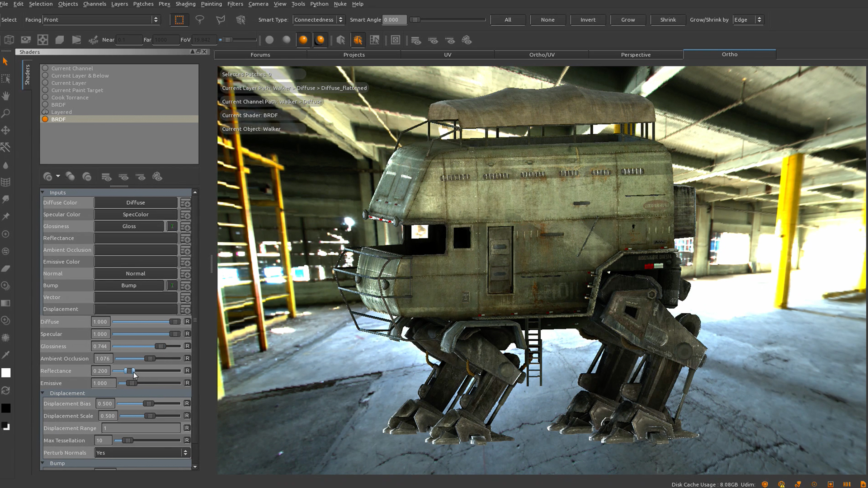This screenshot has width=868, height=488.
Task: Click the rectangular marquee selection mode icon
Action: [x=179, y=20]
